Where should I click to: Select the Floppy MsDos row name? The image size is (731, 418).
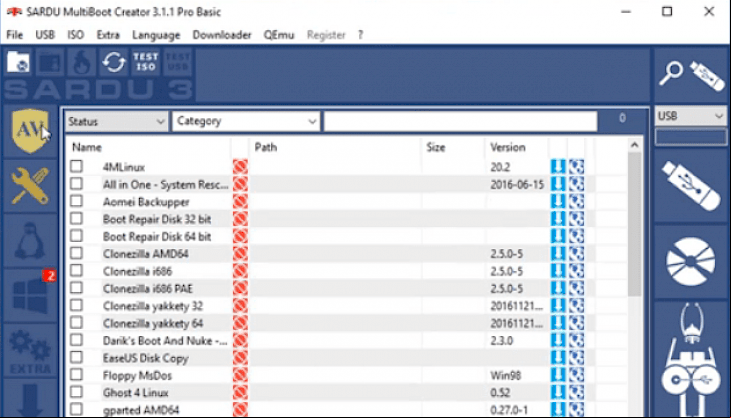(138, 376)
